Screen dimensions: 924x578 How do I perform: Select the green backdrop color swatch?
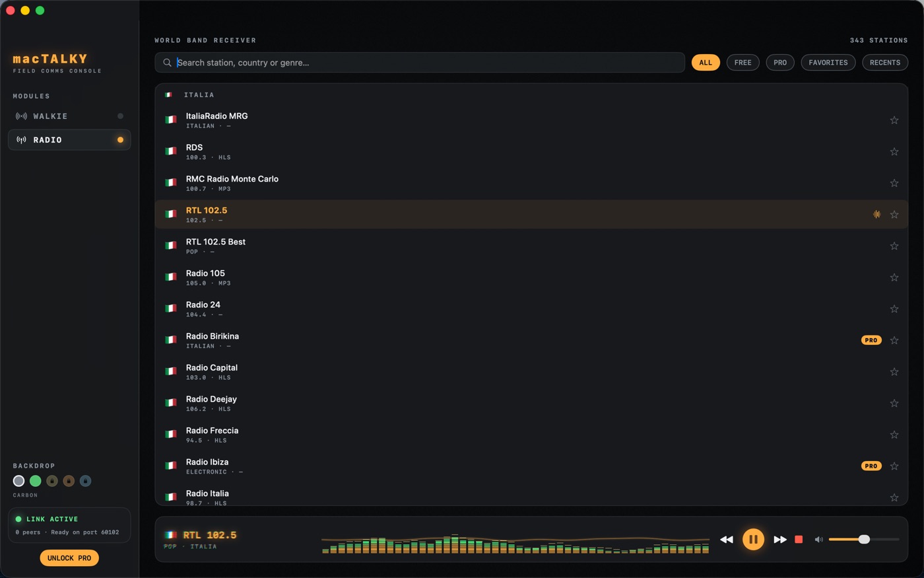(x=36, y=481)
